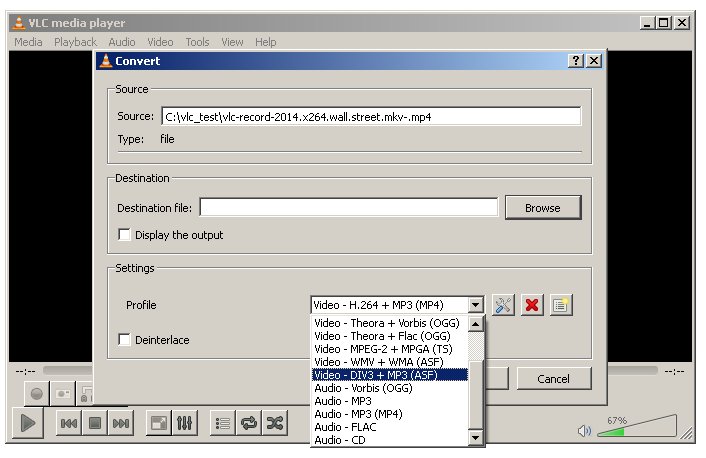Toggle fullscreen video icon
This screenshot has height=458, width=706.
(x=158, y=423)
